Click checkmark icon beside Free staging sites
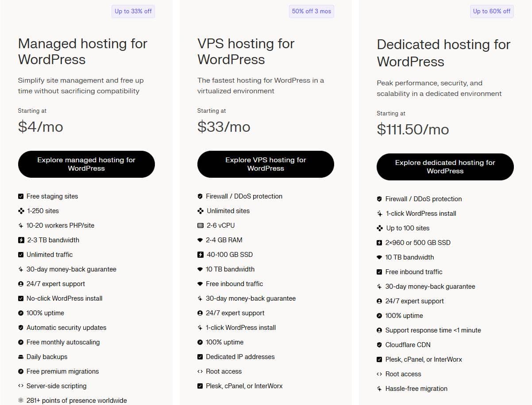Screen dimensions: 532x405 pos(21,196)
